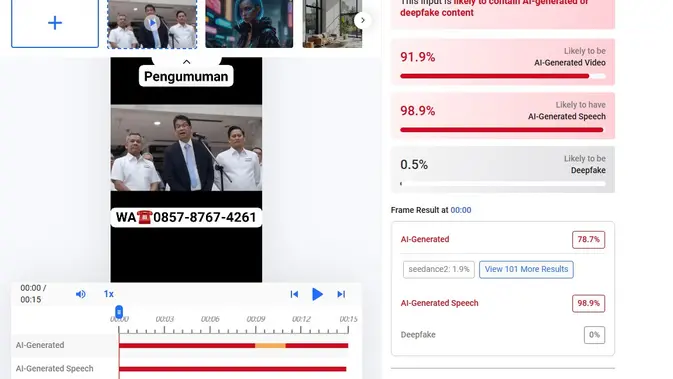Click the AI-Generated Speech timeline bar
This screenshot has width=673, height=379.
233,369
